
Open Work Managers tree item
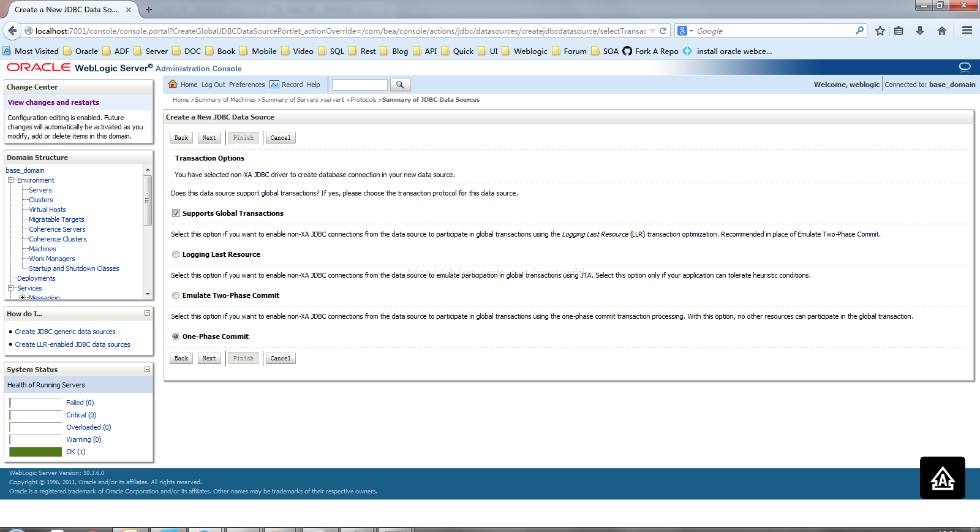(x=52, y=259)
